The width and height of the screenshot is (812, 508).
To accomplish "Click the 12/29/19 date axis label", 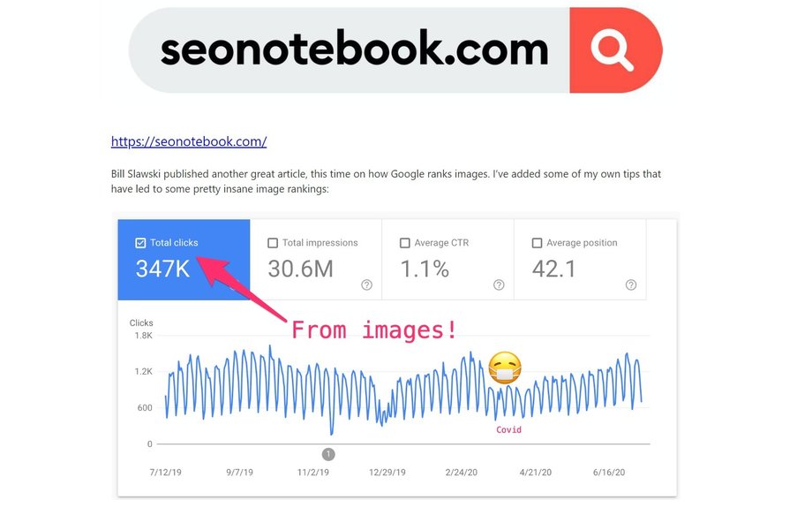I will [387, 473].
